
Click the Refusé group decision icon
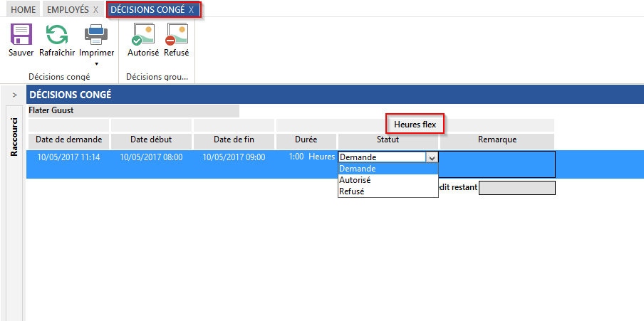click(x=176, y=35)
